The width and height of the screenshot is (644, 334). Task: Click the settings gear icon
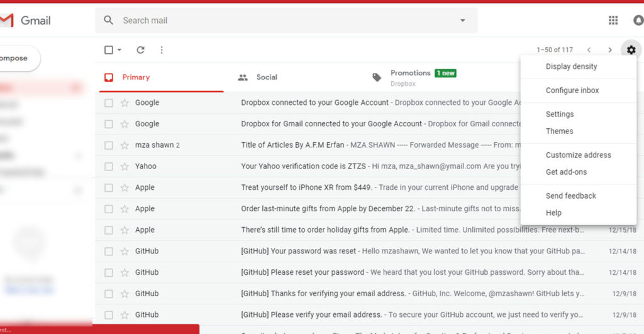coord(631,50)
